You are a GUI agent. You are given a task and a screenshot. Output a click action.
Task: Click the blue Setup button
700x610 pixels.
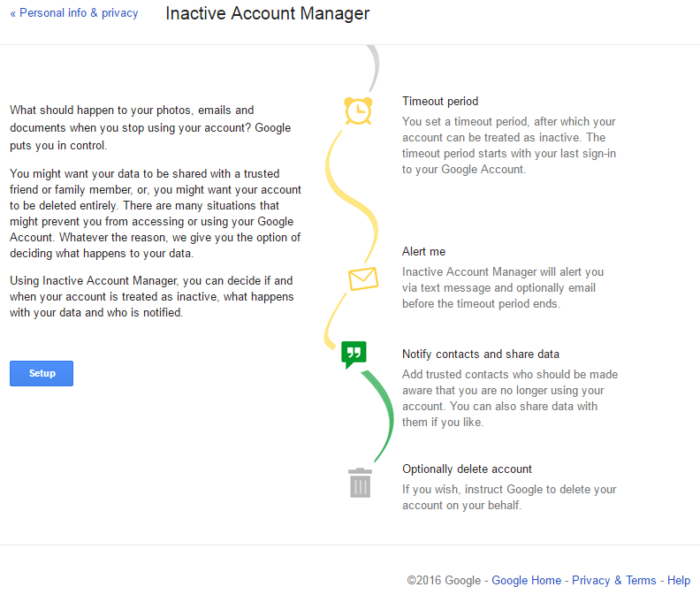tap(42, 373)
